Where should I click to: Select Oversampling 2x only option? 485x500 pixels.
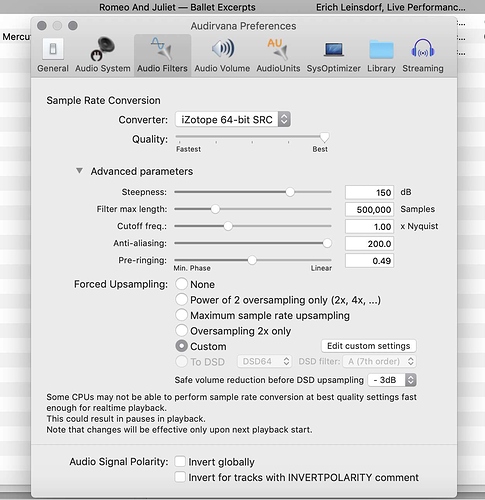click(181, 331)
